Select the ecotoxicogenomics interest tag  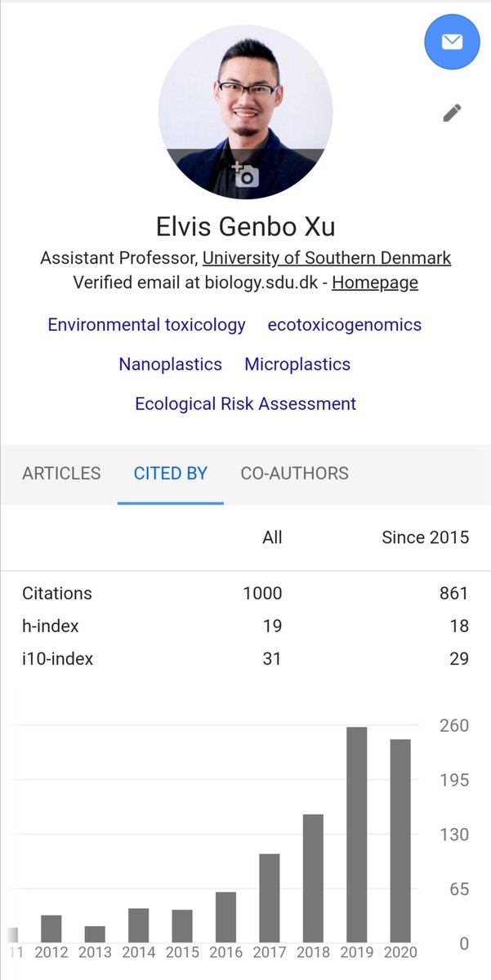[345, 324]
